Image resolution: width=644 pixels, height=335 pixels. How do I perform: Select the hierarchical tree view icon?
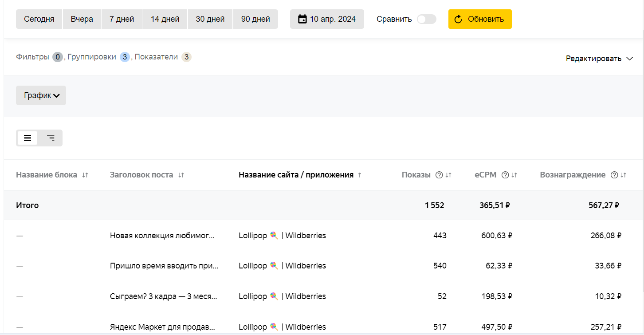pos(51,138)
